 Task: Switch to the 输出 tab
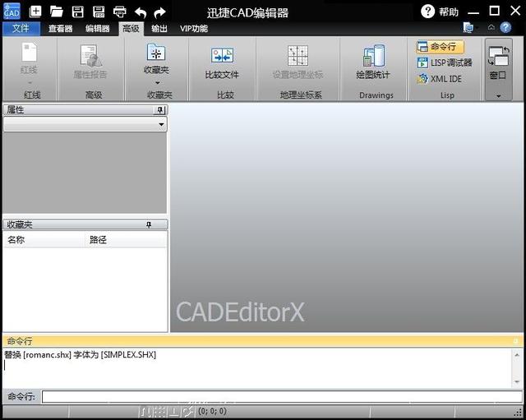pos(159,29)
